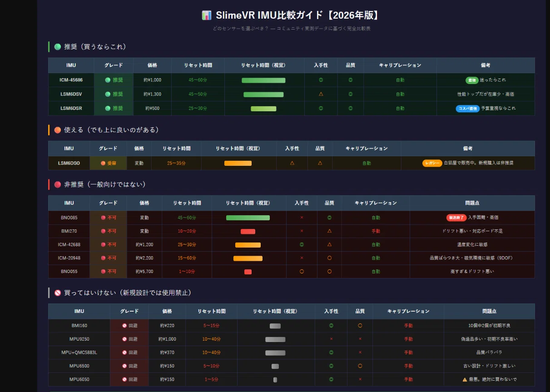Click the red × availability mark for BNO085
The width and height of the screenshot is (550, 392).
click(x=302, y=218)
